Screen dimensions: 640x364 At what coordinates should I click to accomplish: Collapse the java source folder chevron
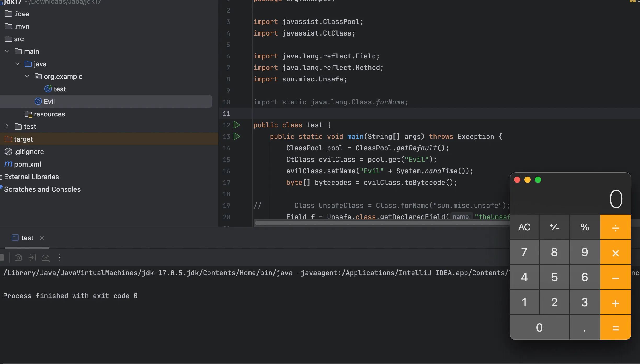17,64
